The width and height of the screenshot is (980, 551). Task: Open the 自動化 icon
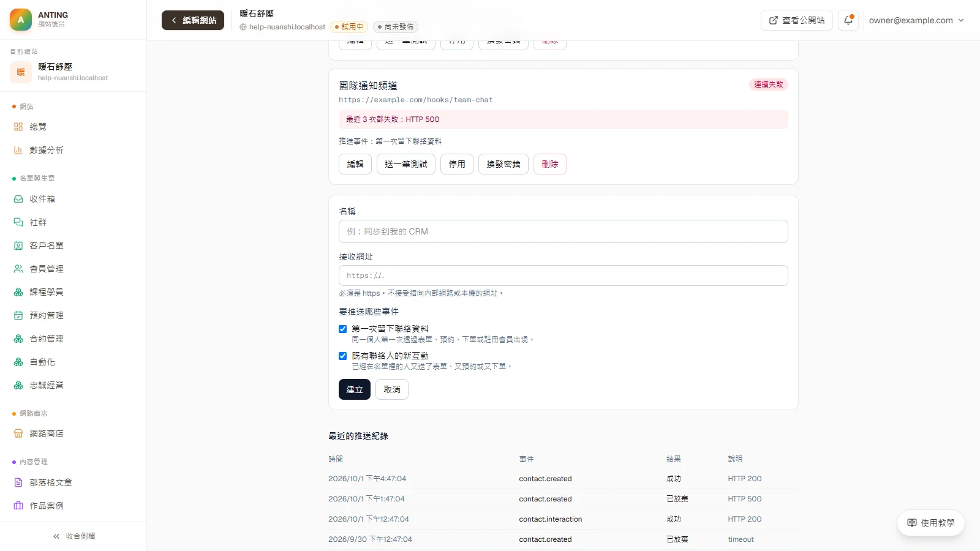pos(18,362)
